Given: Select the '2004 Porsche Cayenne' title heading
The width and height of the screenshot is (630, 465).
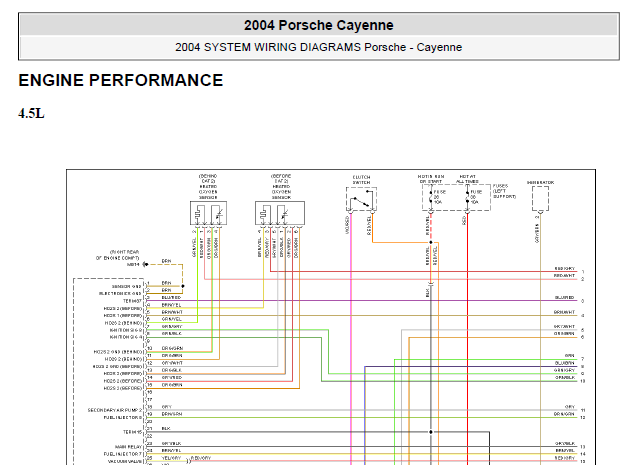Looking at the screenshot, I should tap(319, 25).
